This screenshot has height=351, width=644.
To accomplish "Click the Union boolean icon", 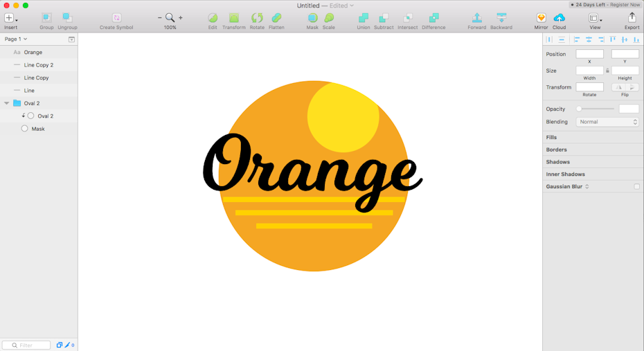I will pyautogui.click(x=363, y=18).
